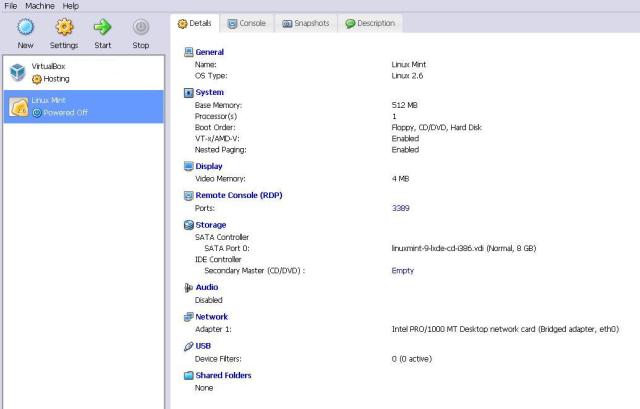Click the boot order Floppy, CD/DVD, Hard Disk
The width and height of the screenshot is (640, 409).
pyautogui.click(x=437, y=127)
